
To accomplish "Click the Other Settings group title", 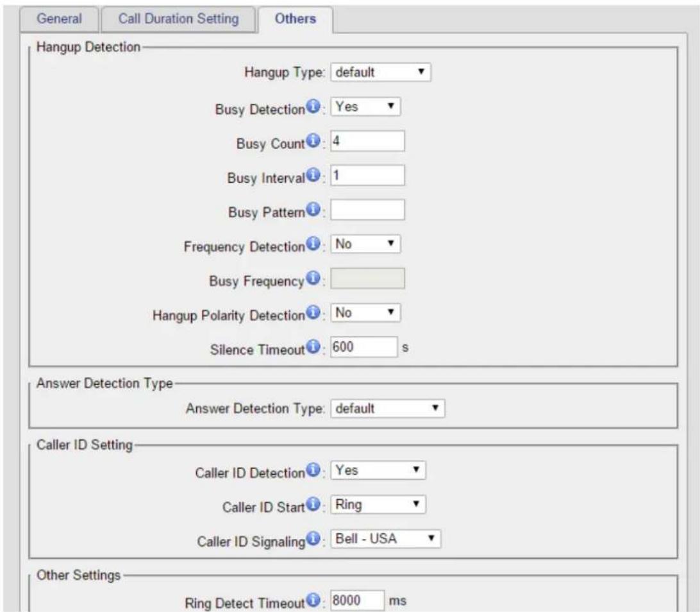I will click(79, 575).
